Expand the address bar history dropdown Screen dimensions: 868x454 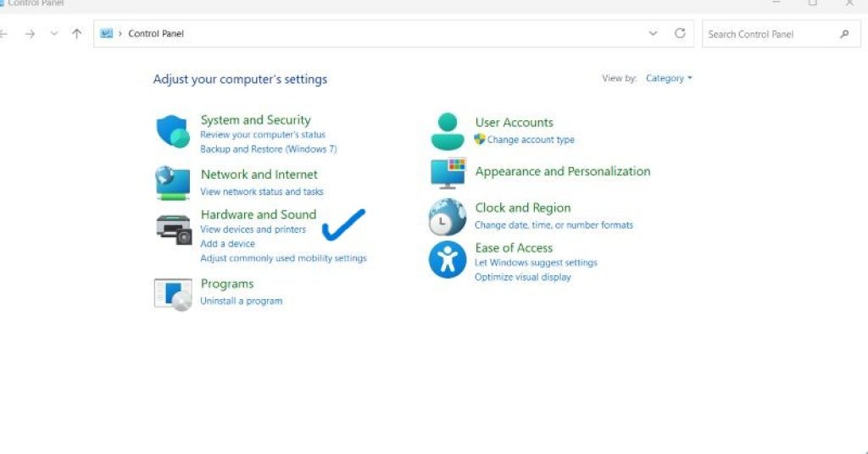click(654, 33)
